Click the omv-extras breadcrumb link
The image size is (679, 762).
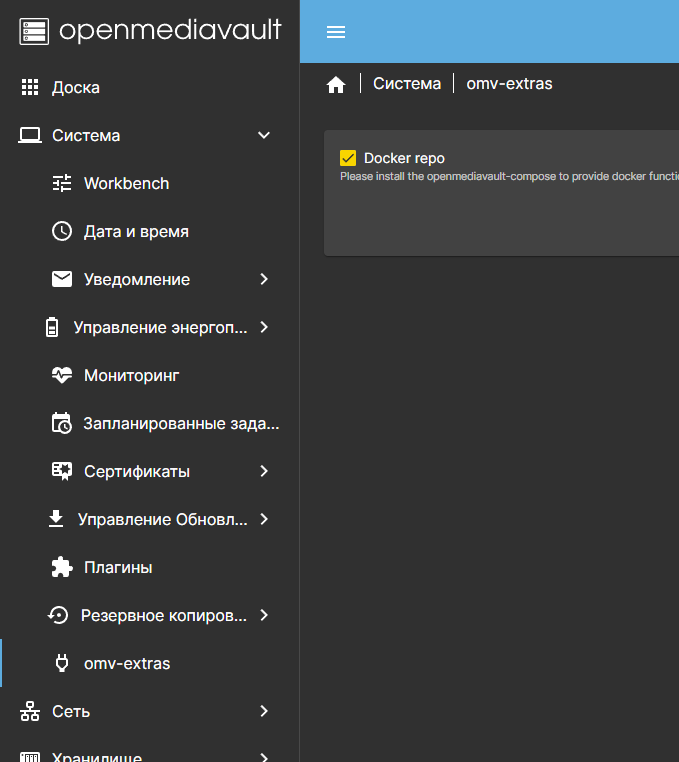point(509,84)
